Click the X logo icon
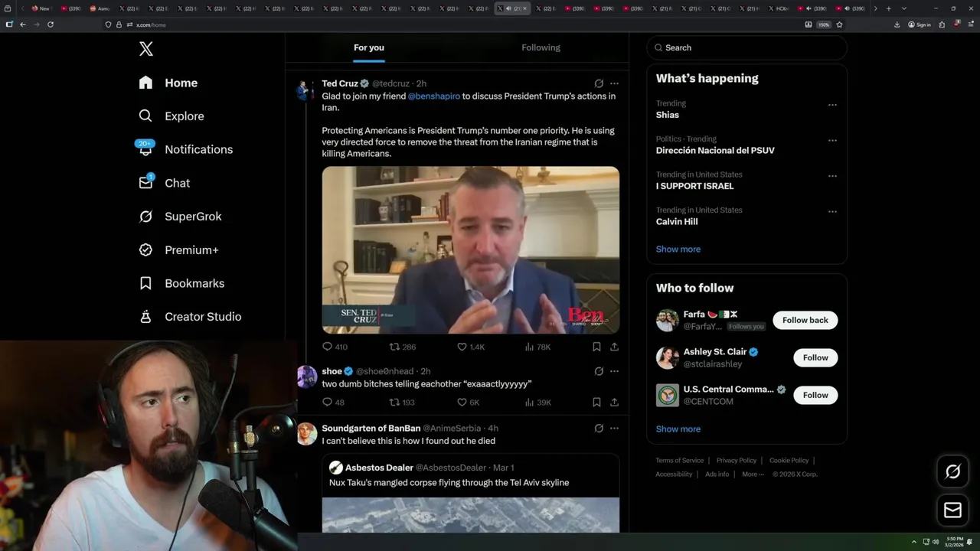 [x=146, y=49]
